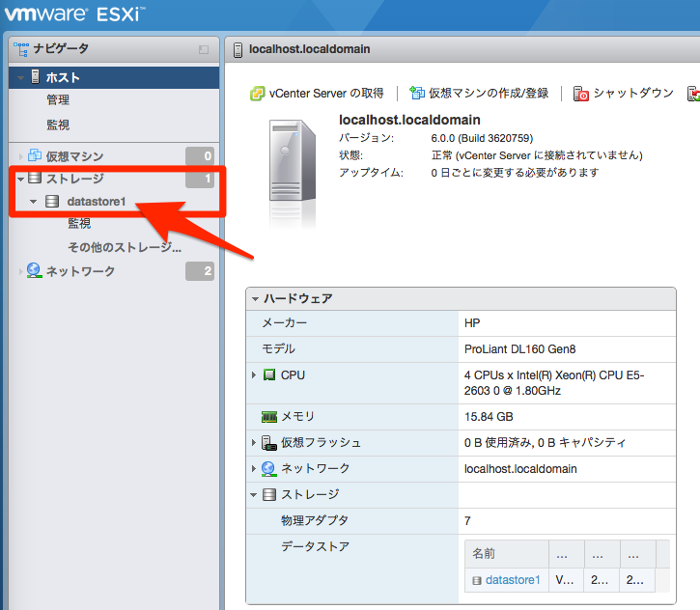Screen dimensions: 700x610
Task: Click the datastore1 disk icon in navigator
Action: 52,202
